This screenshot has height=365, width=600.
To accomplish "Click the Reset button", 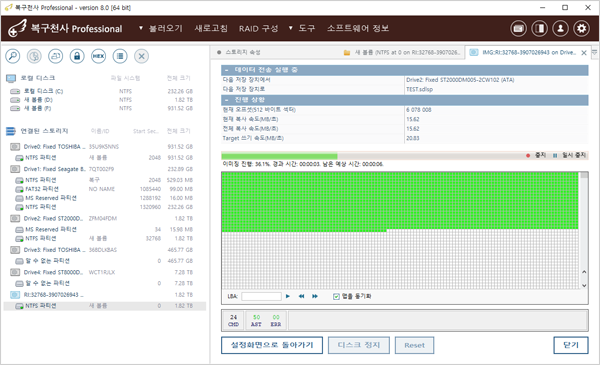I will 414,345.
